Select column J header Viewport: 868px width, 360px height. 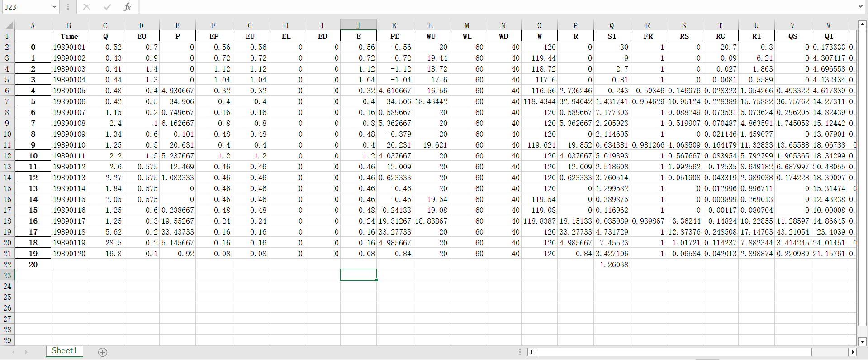point(358,25)
